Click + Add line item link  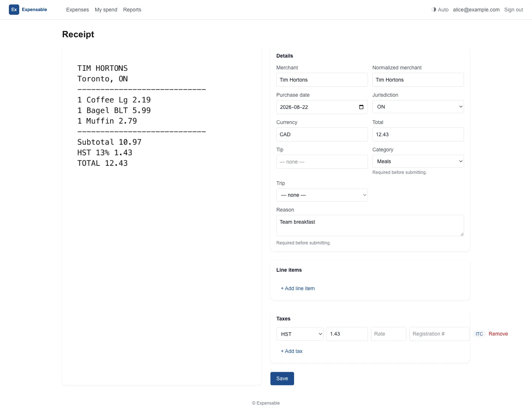coord(298,288)
